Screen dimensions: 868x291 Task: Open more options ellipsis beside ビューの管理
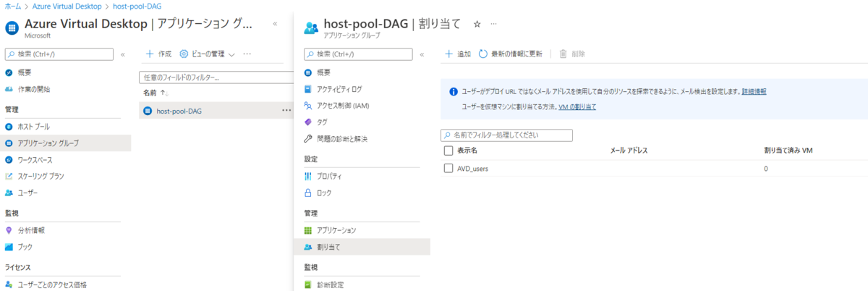click(x=247, y=54)
